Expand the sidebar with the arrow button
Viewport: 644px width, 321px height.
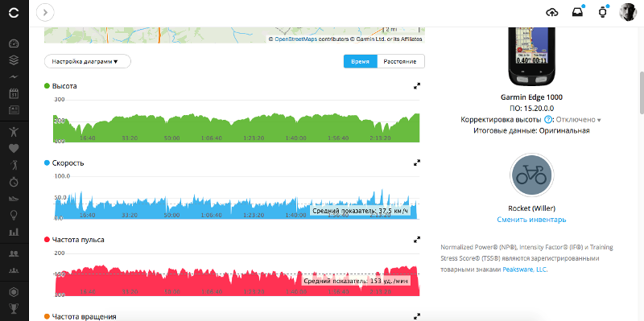click(45, 13)
